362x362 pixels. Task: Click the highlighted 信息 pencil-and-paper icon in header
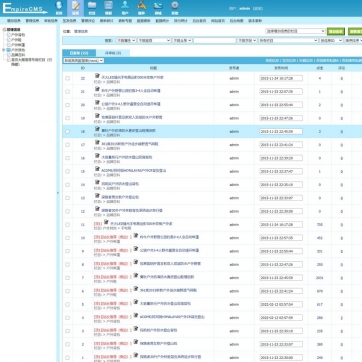[75, 8]
